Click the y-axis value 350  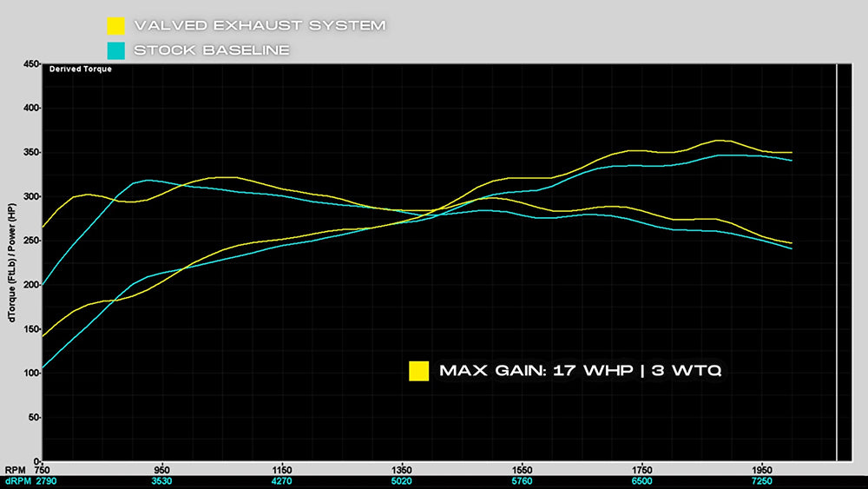click(31, 152)
